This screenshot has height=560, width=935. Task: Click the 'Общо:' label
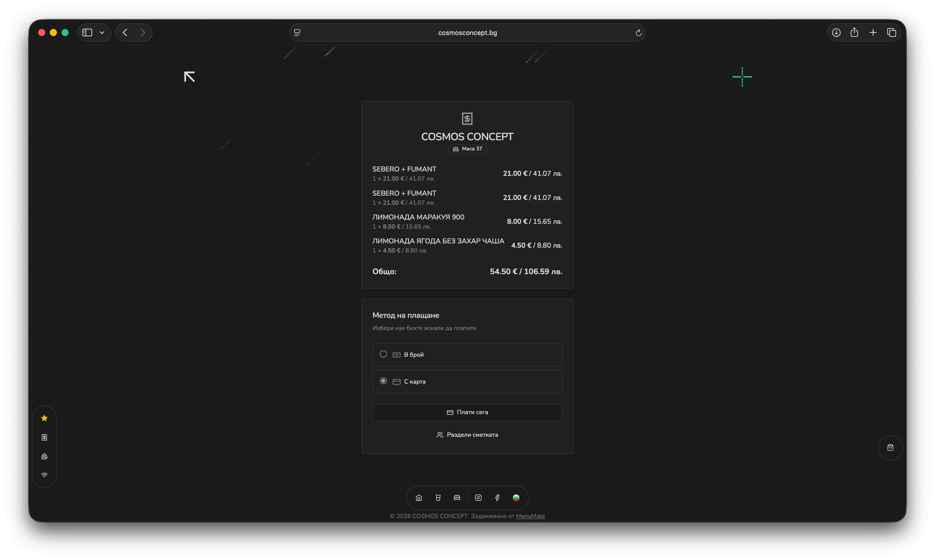384,271
